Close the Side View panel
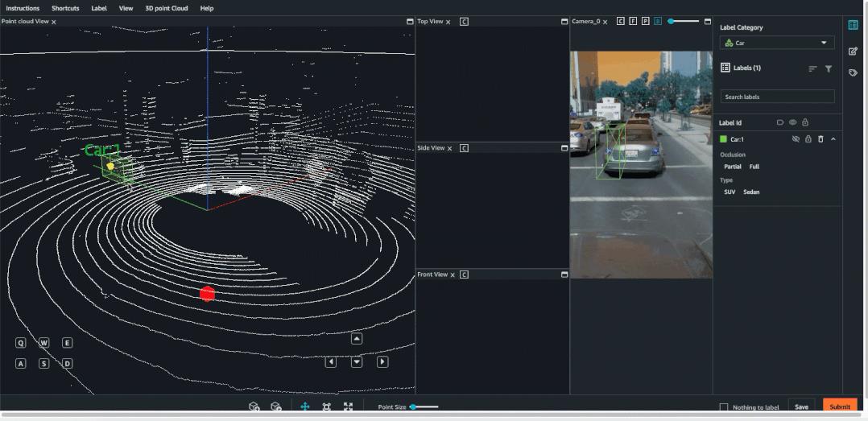Image resolution: width=868 pixels, height=421 pixels. 449,148
